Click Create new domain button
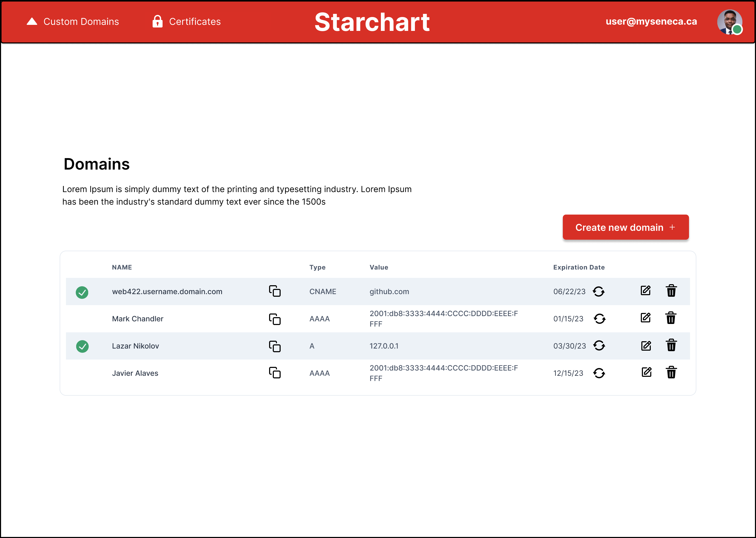Screen dimensions: 756x538 pyautogui.click(x=625, y=227)
